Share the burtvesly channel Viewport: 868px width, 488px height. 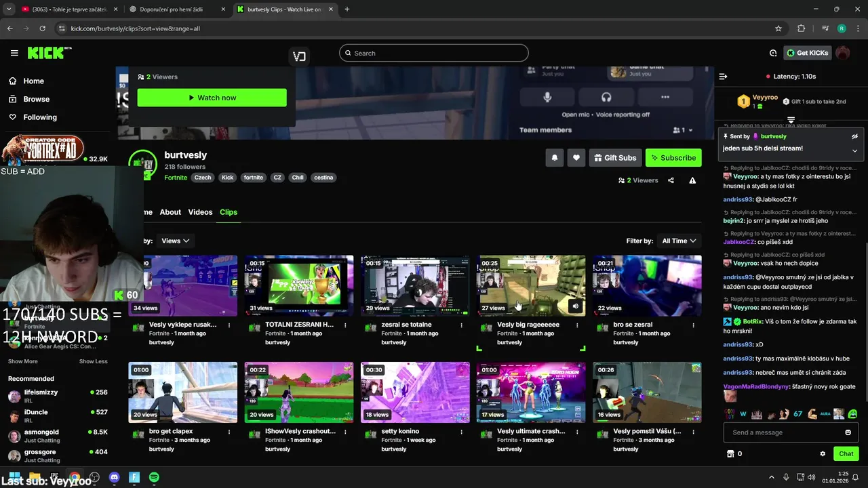(x=671, y=180)
